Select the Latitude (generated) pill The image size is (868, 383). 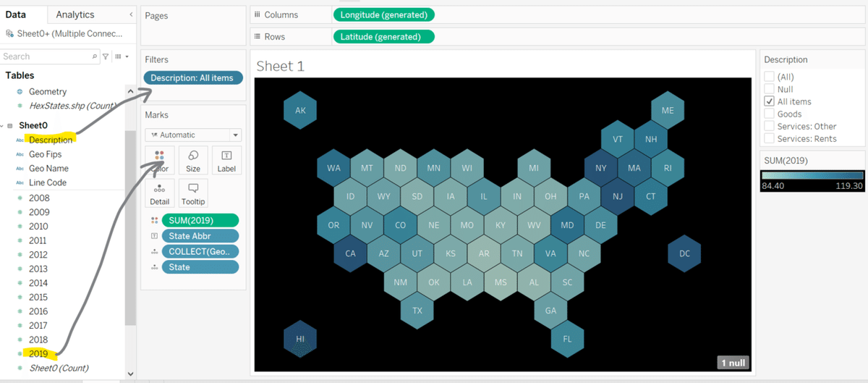pyautogui.click(x=383, y=36)
